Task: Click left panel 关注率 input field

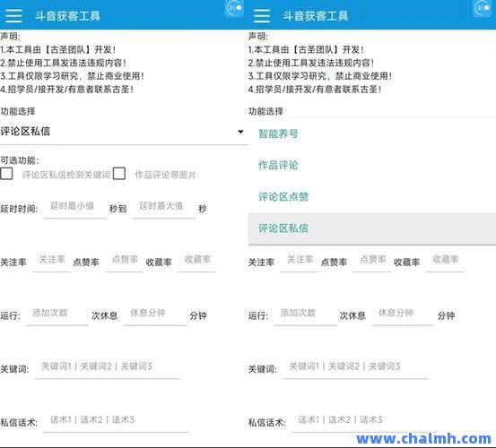Action: [x=51, y=261]
